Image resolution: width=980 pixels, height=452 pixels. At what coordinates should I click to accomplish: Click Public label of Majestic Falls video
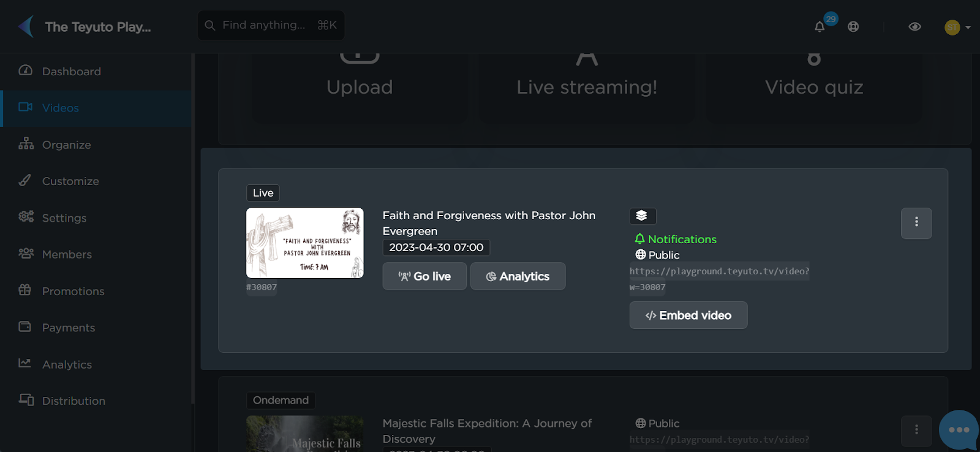coord(657,423)
